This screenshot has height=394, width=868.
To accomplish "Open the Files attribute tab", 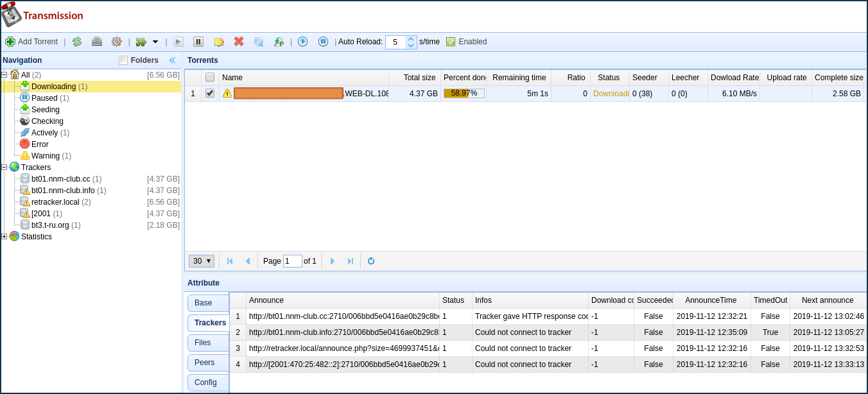I will click(x=208, y=343).
